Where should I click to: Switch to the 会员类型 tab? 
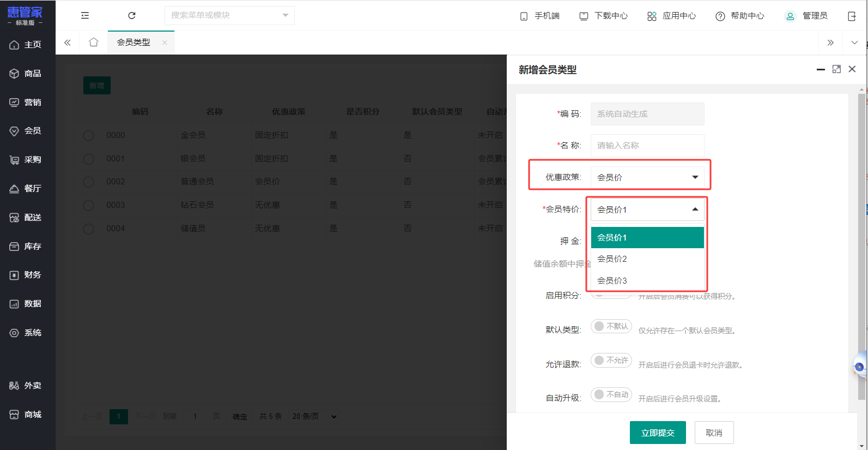[x=133, y=42]
